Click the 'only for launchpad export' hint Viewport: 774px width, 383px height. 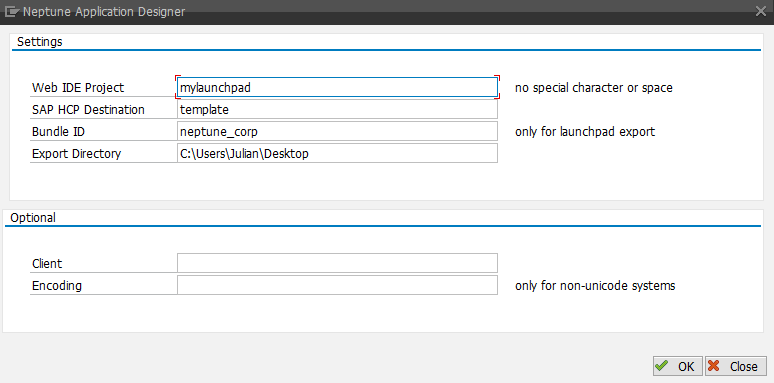tap(585, 132)
